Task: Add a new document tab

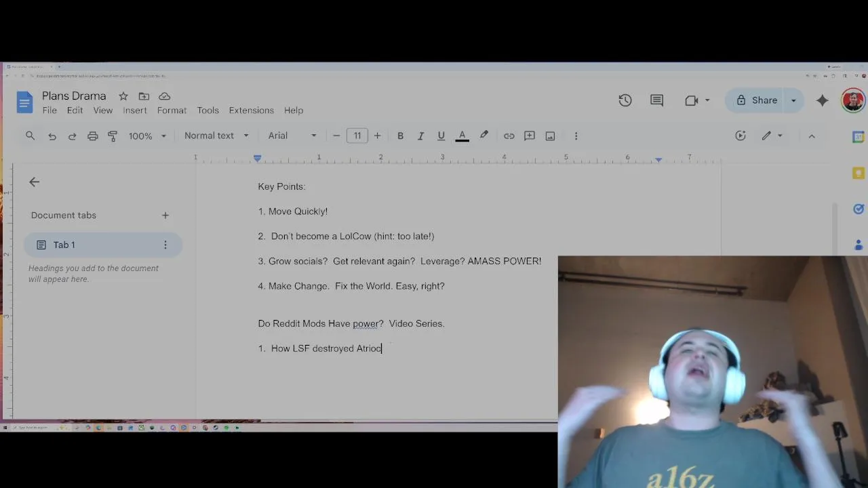Action: click(165, 216)
